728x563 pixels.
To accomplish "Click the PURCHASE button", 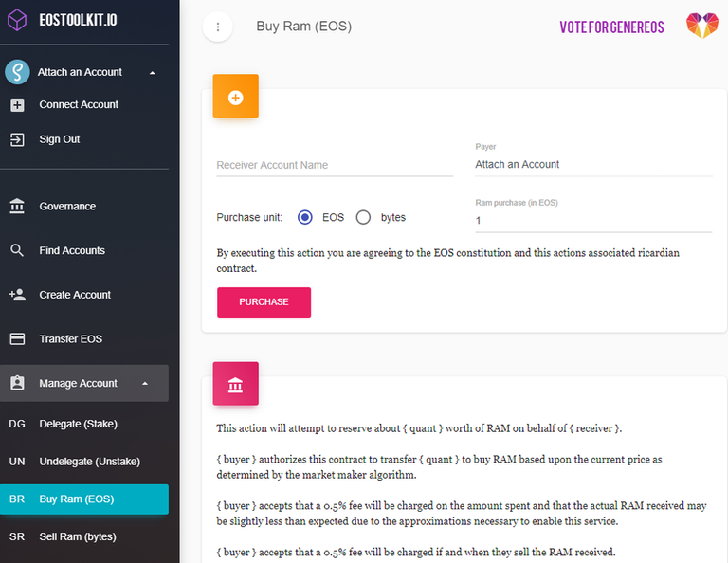I will tap(264, 302).
